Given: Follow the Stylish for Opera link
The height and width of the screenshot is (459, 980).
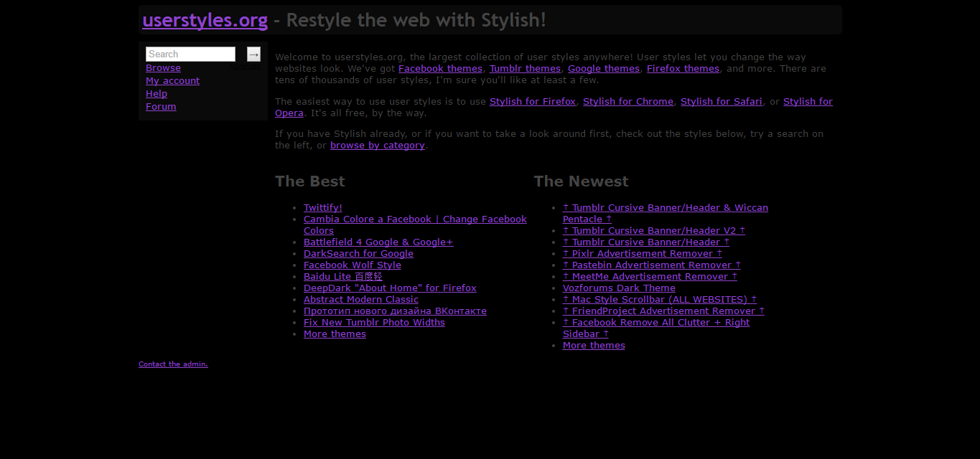Looking at the screenshot, I should click(808, 102).
